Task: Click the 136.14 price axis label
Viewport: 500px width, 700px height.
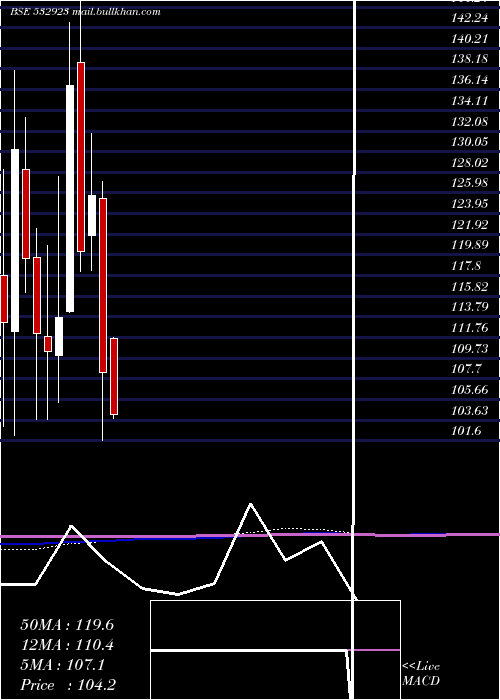Action: point(469,80)
